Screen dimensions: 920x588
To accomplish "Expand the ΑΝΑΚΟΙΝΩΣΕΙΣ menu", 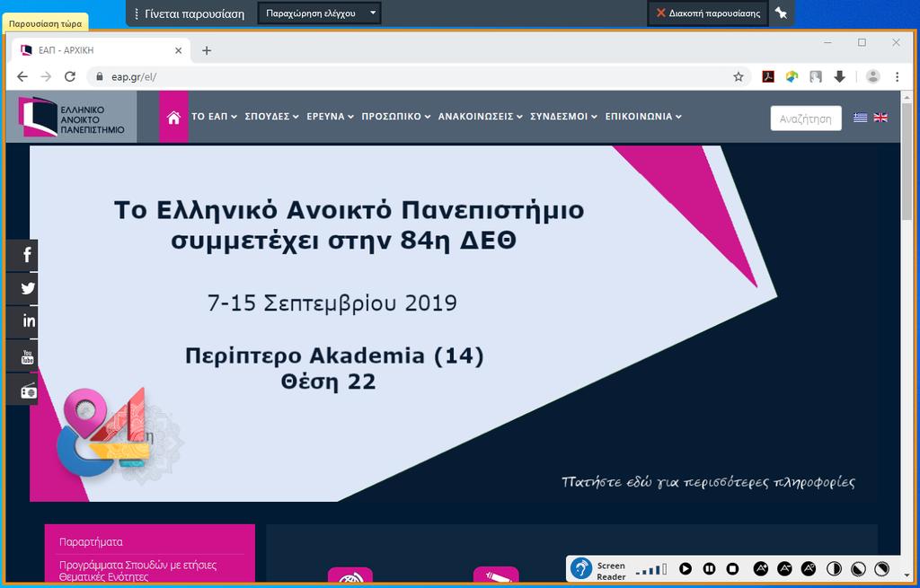I will point(481,117).
